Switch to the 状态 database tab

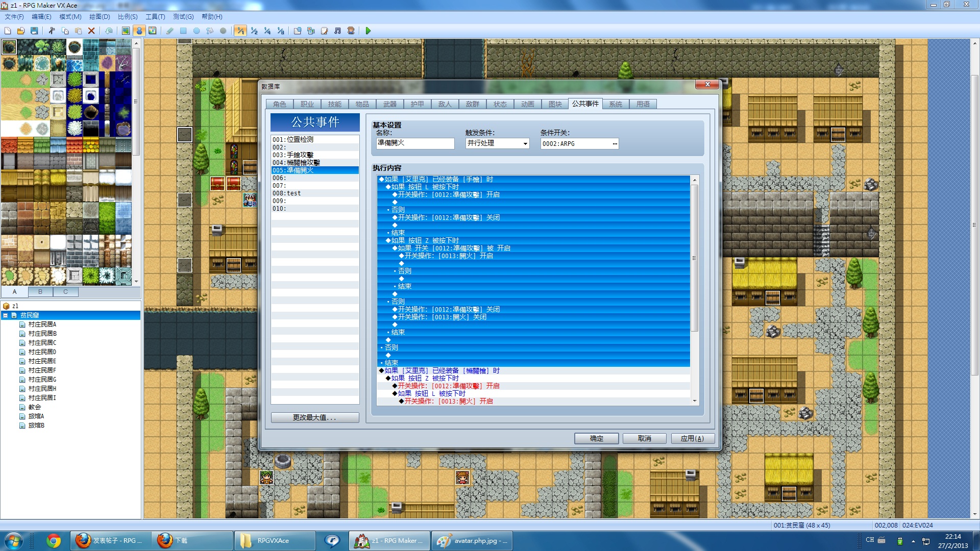500,104
